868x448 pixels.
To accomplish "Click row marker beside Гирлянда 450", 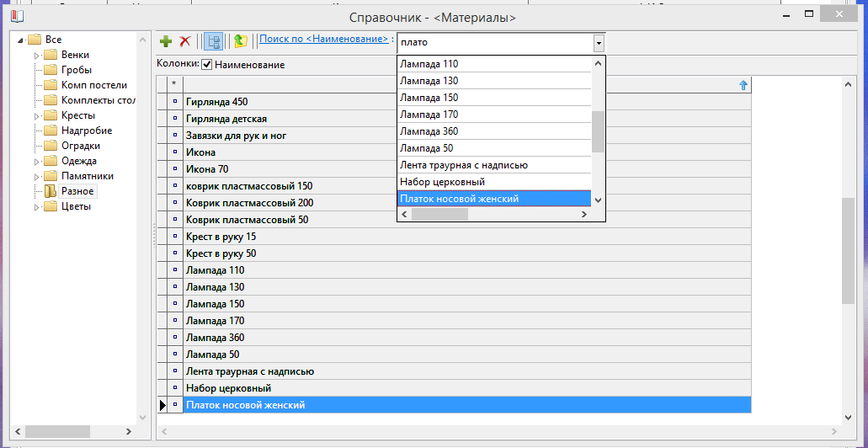I will coord(175,102).
